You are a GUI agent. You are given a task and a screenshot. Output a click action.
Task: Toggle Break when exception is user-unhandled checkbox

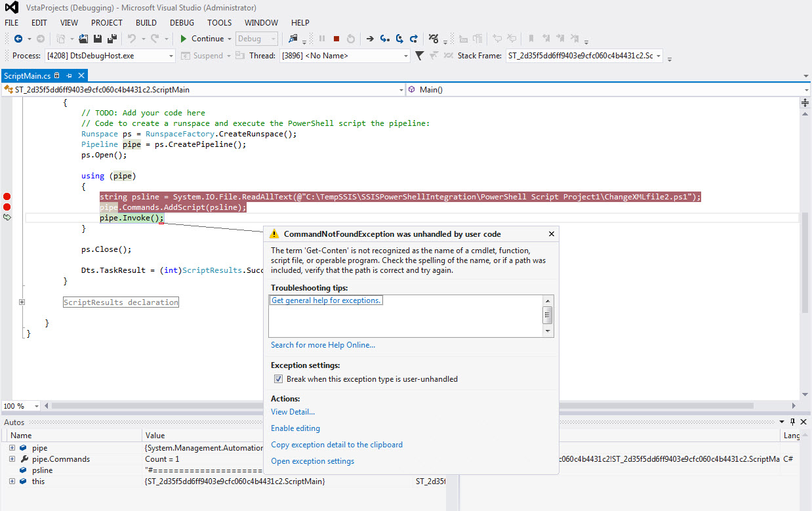tap(278, 379)
